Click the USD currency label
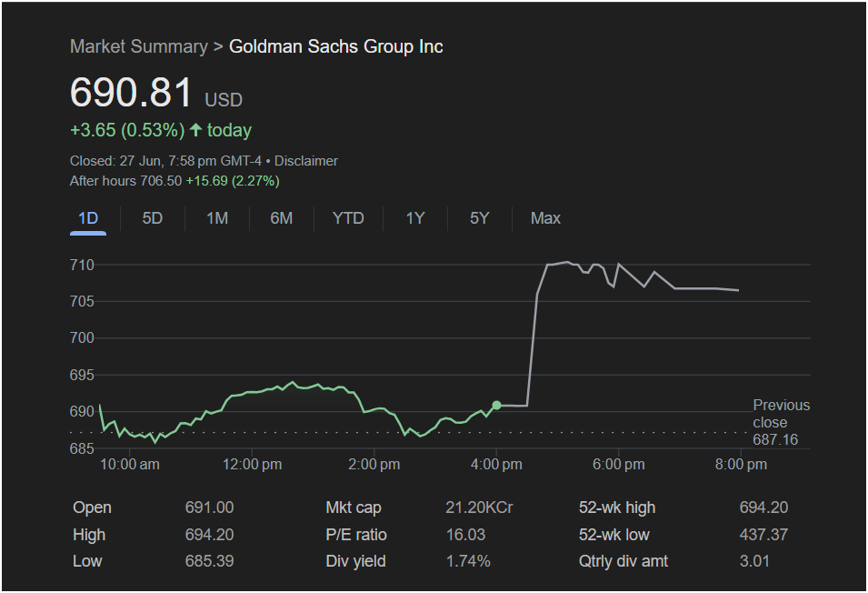The height and width of the screenshot is (593, 868). coord(224,100)
